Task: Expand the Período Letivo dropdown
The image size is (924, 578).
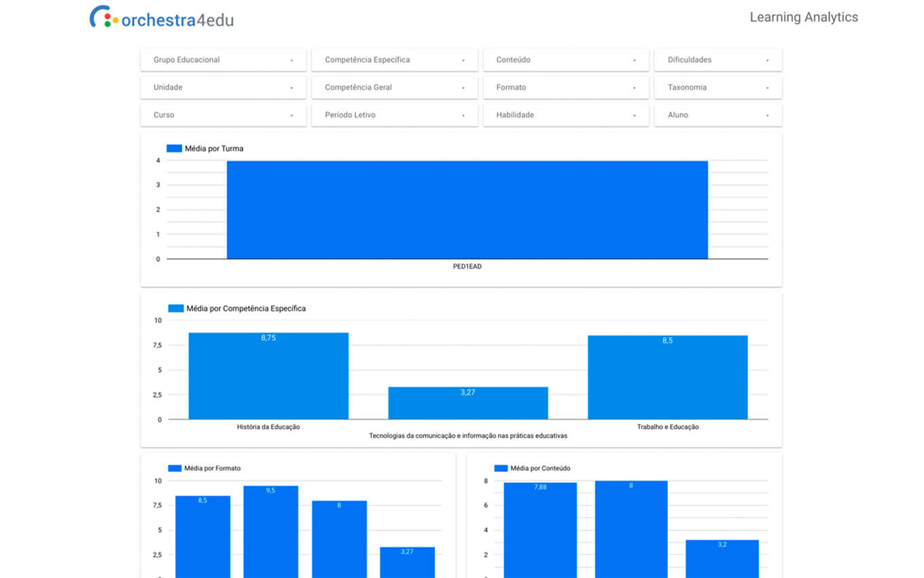Action: tap(394, 115)
